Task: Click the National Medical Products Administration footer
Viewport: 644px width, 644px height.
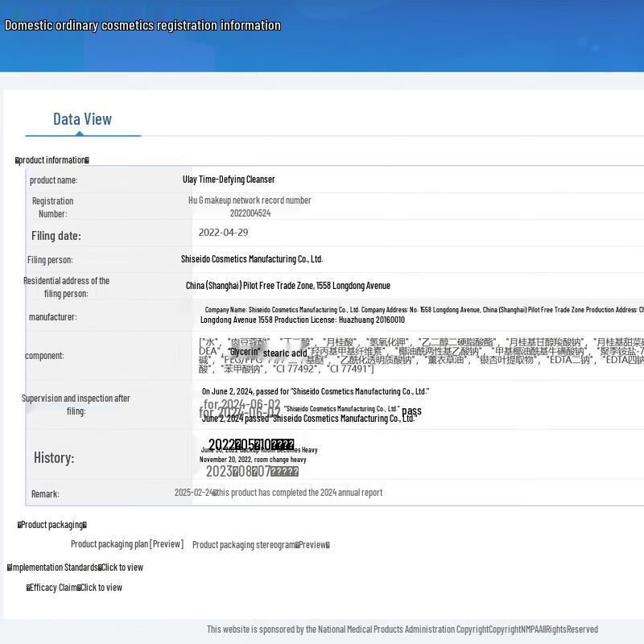Action: (402, 630)
